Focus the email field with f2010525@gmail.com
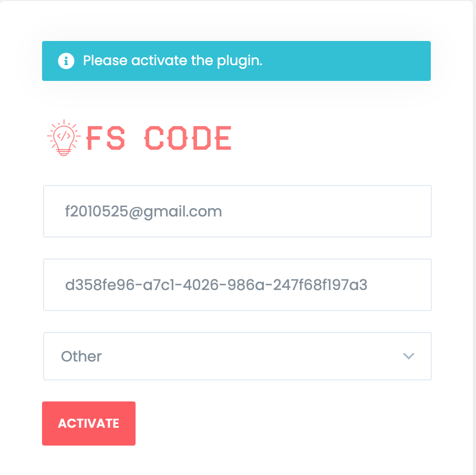This screenshot has height=475, width=476. click(237, 211)
